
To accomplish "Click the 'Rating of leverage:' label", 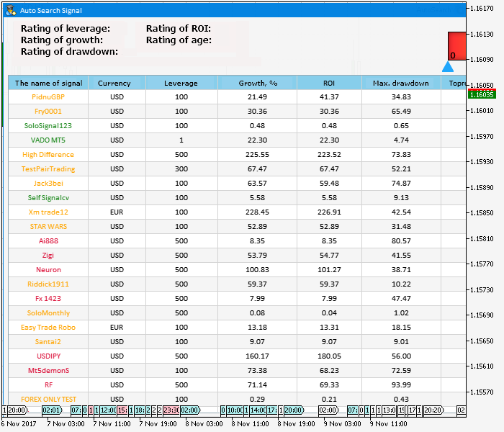I will click(x=66, y=29).
